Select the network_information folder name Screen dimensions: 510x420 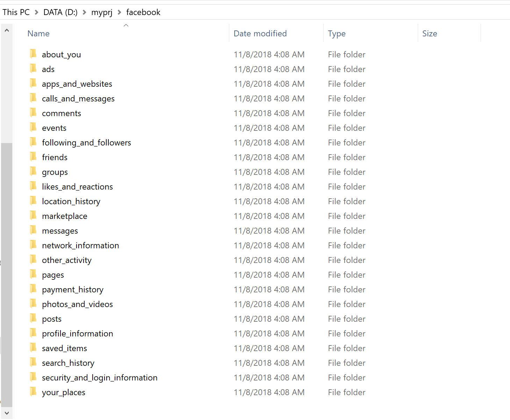pyautogui.click(x=81, y=245)
